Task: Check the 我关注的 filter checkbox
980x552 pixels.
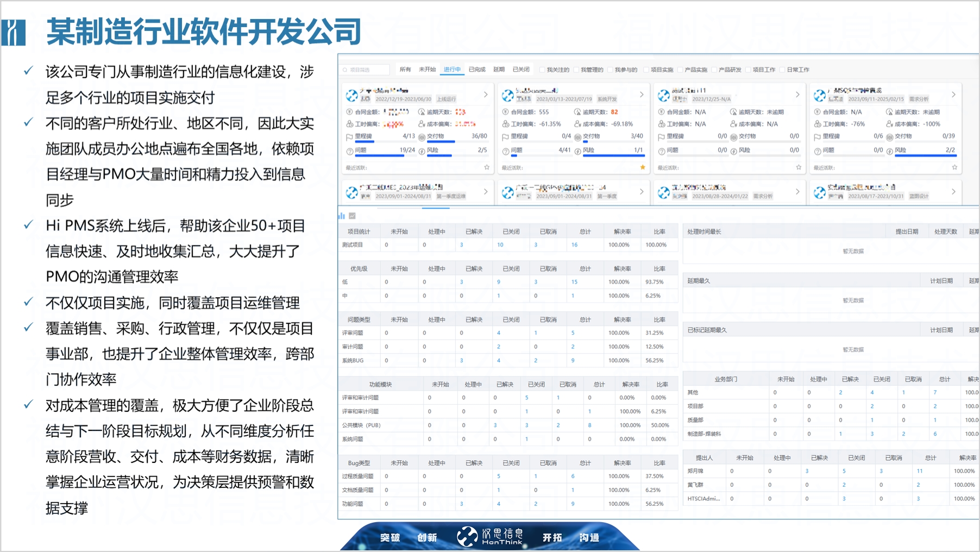Action: 542,70
